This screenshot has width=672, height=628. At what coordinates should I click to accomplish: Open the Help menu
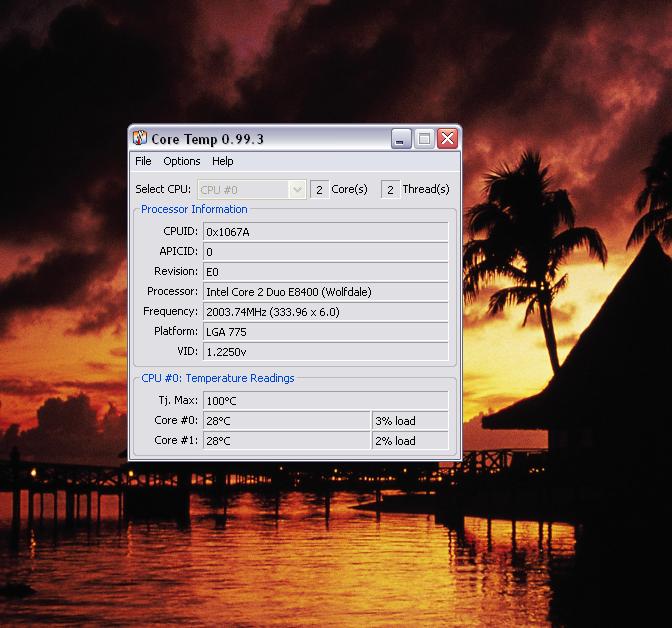click(x=222, y=161)
